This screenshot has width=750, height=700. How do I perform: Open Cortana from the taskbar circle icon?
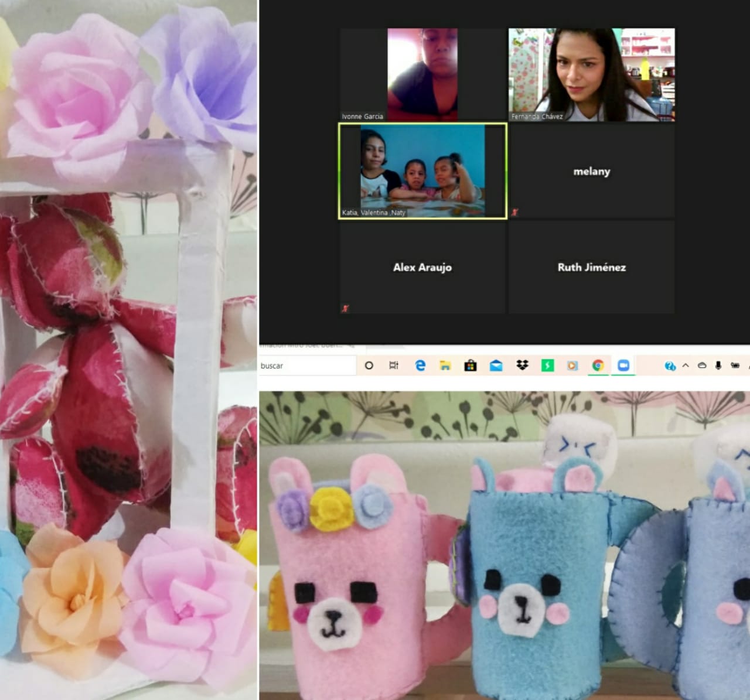(369, 366)
